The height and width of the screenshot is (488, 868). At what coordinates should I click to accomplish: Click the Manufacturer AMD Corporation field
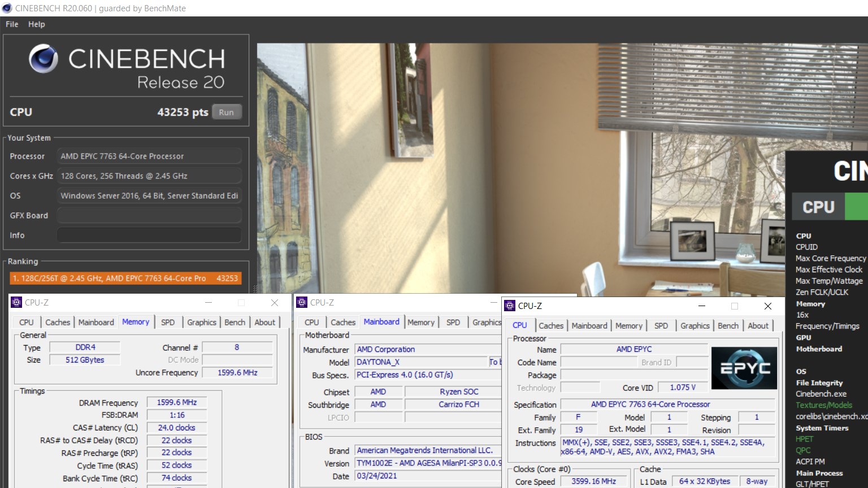pyautogui.click(x=428, y=350)
